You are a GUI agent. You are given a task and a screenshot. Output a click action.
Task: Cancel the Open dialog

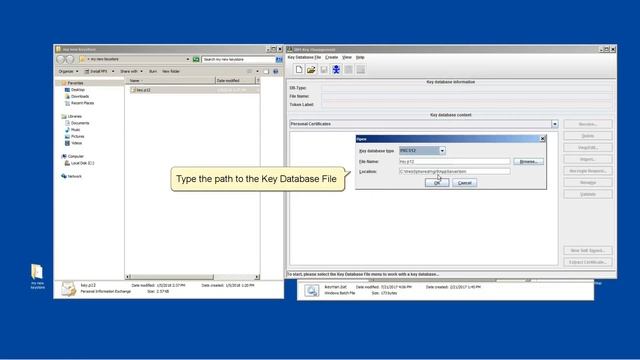(x=464, y=183)
